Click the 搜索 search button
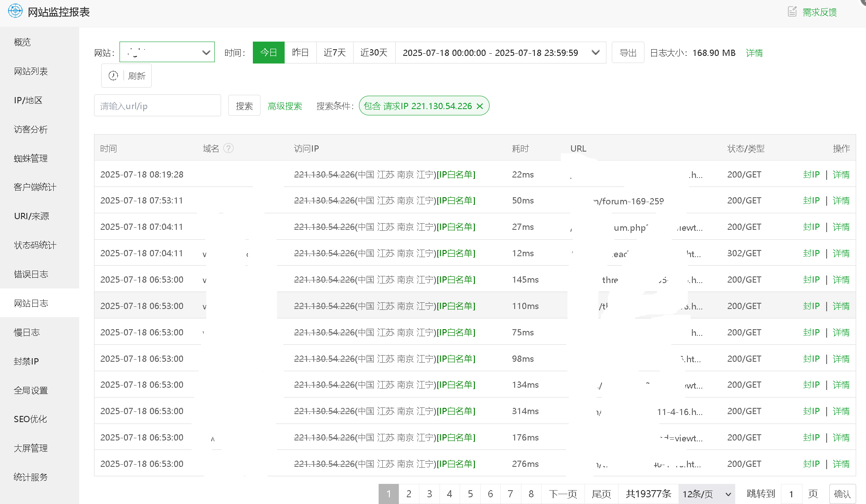The width and height of the screenshot is (866, 504). coord(244,106)
